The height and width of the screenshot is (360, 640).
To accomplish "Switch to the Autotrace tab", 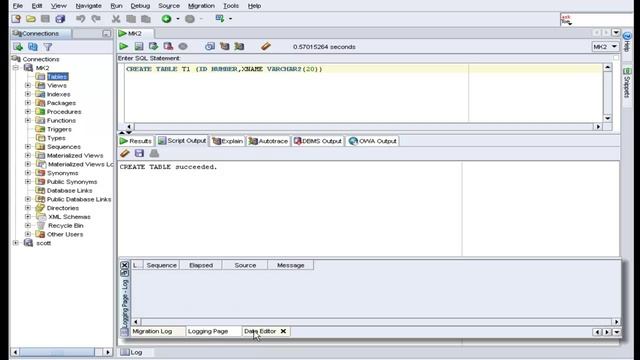I will pyautogui.click(x=268, y=141).
